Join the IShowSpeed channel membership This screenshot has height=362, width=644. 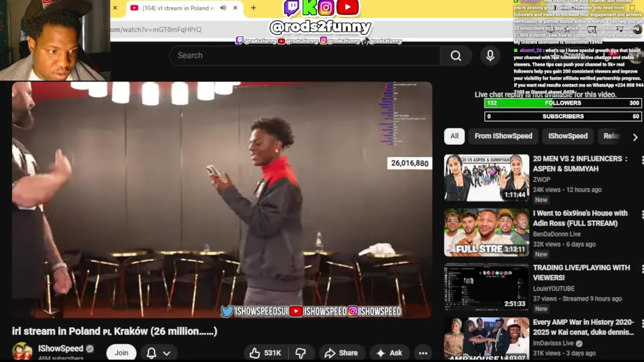(121, 352)
